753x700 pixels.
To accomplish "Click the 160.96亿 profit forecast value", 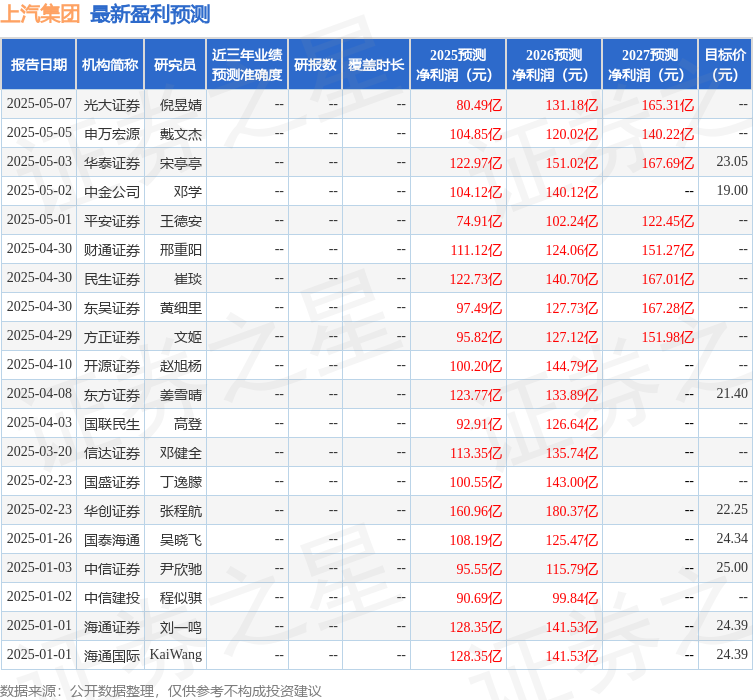I will coord(475,511).
